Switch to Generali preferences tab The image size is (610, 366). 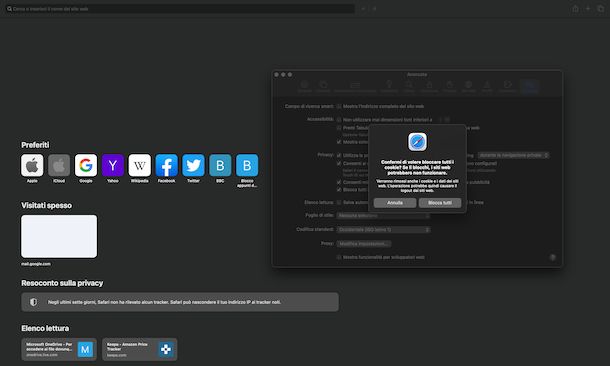coord(305,87)
